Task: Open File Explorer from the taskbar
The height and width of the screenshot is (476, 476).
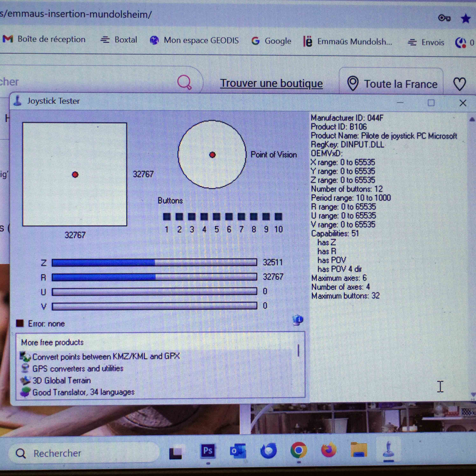Action: tap(359, 449)
